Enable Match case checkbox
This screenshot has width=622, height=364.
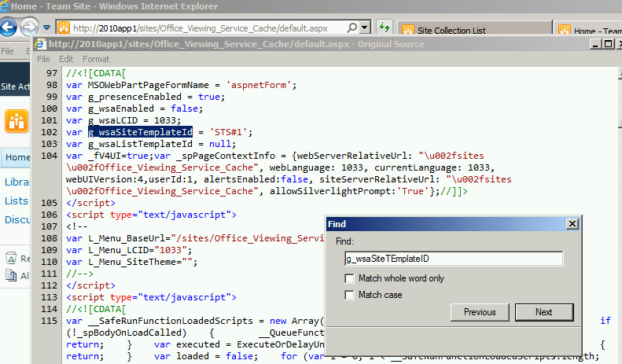tap(349, 295)
